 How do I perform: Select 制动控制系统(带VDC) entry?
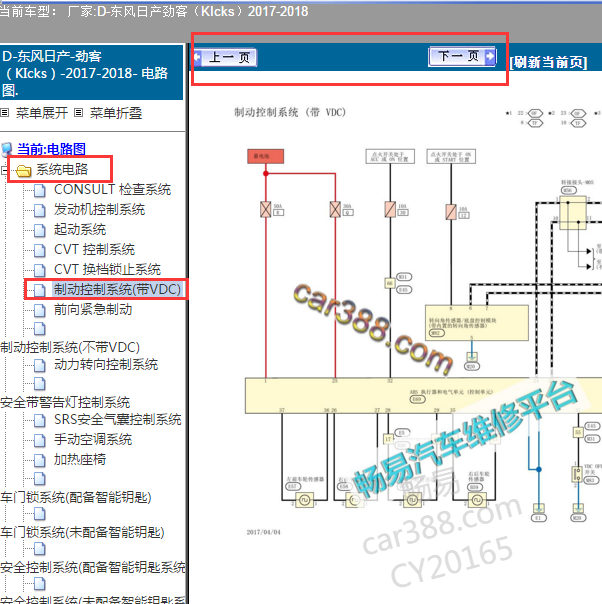click(117, 289)
